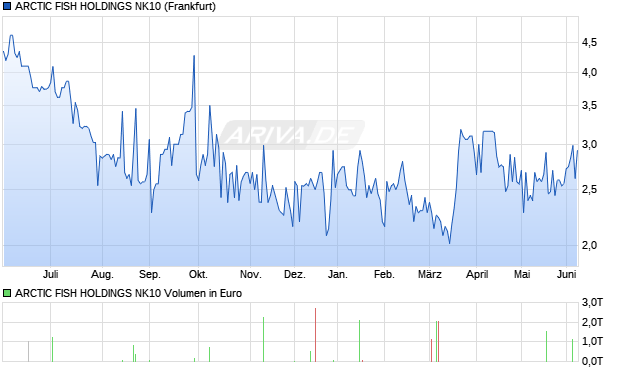Select the volume title Volumen in Euro
Viewport: 620px width, 371px height.
coord(202,293)
